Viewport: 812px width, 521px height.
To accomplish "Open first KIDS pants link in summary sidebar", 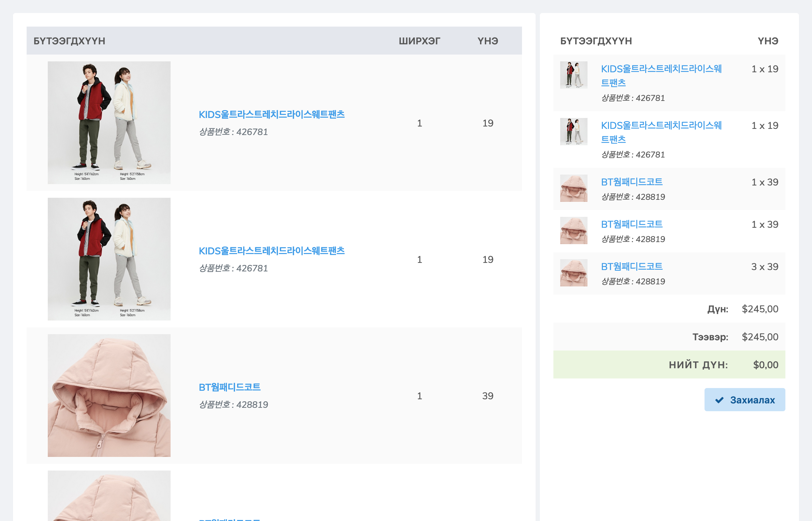I will (661, 76).
